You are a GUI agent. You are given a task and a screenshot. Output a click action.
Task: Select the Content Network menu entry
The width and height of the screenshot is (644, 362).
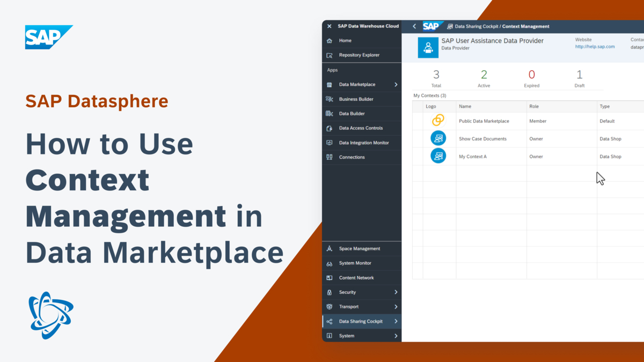coord(357,277)
